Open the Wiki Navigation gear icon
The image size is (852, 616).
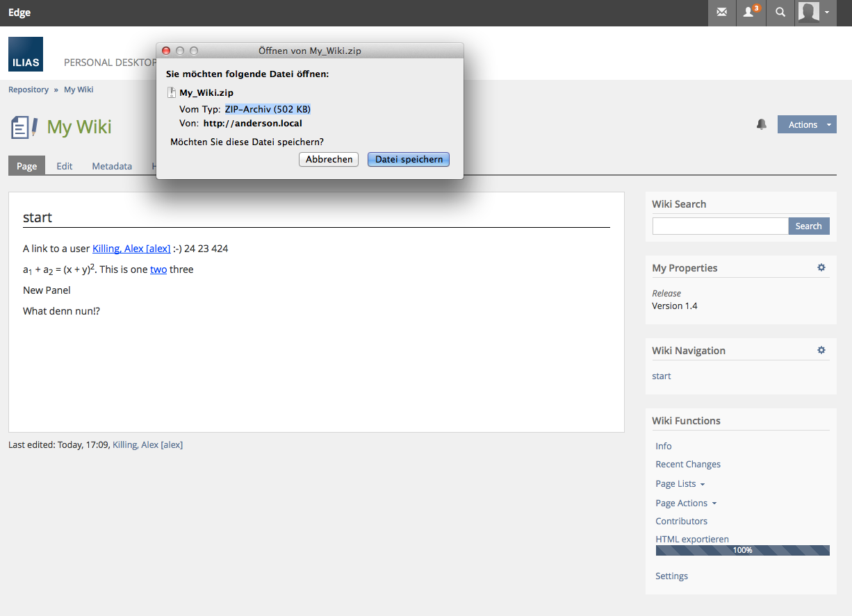pyautogui.click(x=821, y=350)
